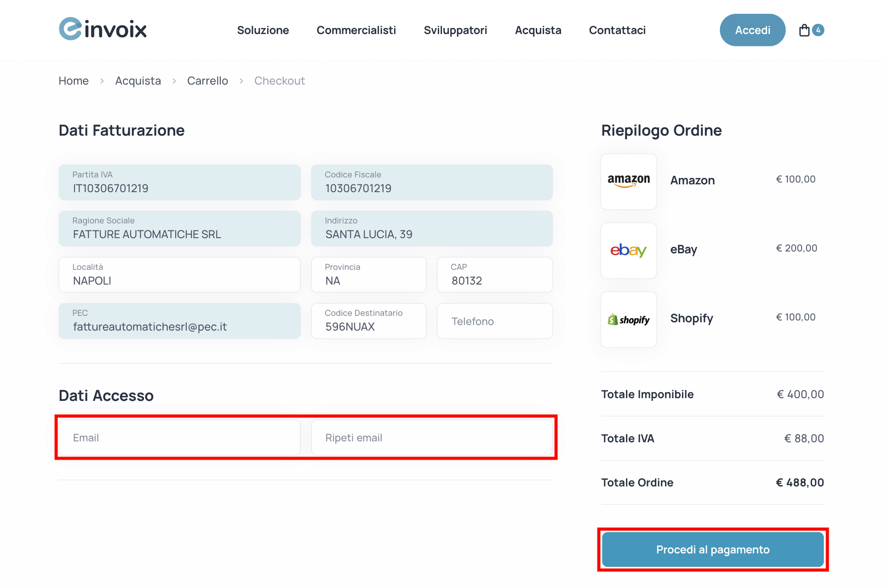Click the einvoix logo
Image resolution: width=883 pixels, height=588 pixels.
(102, 29)
